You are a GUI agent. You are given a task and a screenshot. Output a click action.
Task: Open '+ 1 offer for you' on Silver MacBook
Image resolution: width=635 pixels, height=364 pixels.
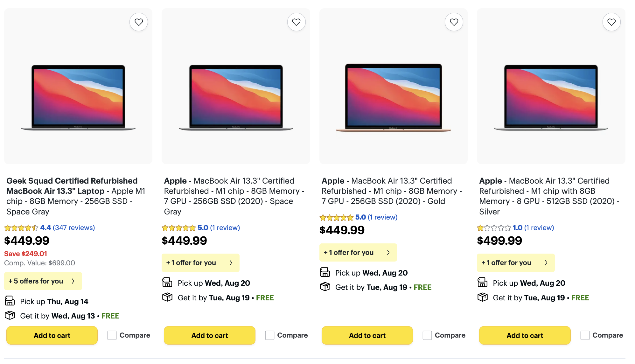pos(515,262)
